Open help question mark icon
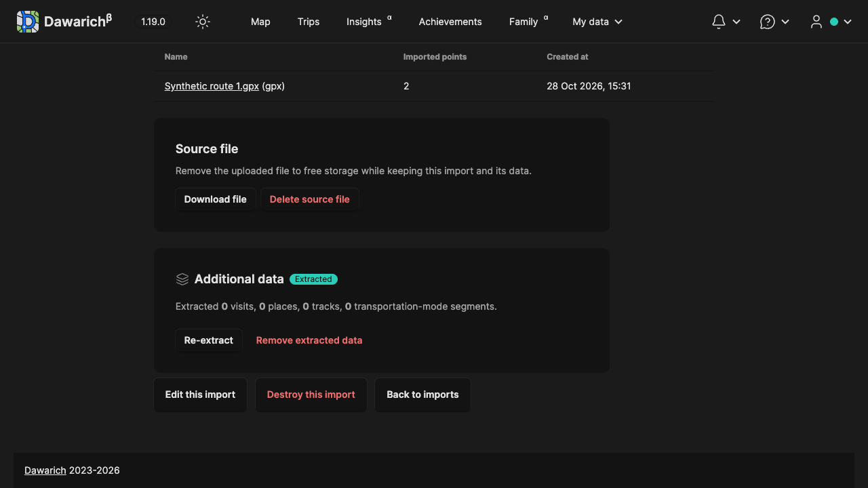868x488 pixels. click(x=768, y=22)
